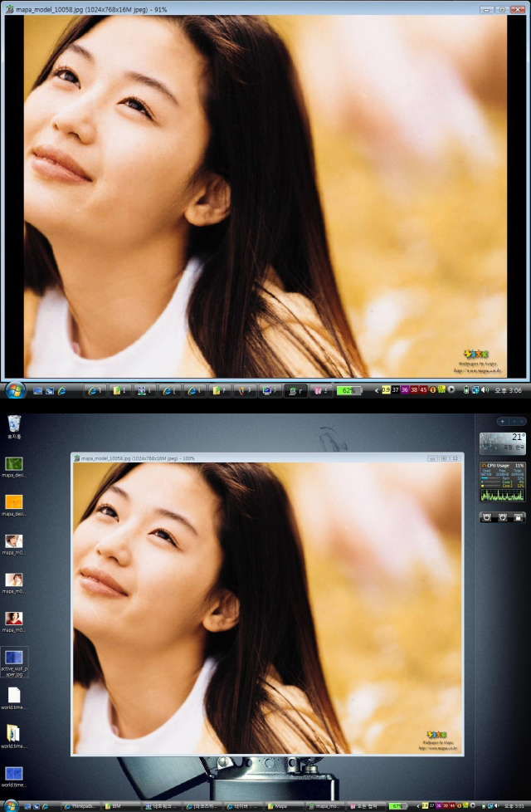531x812 pixels.
Task: Expand hidden tray icons on the lower taskbar
Action: [418, 806]
